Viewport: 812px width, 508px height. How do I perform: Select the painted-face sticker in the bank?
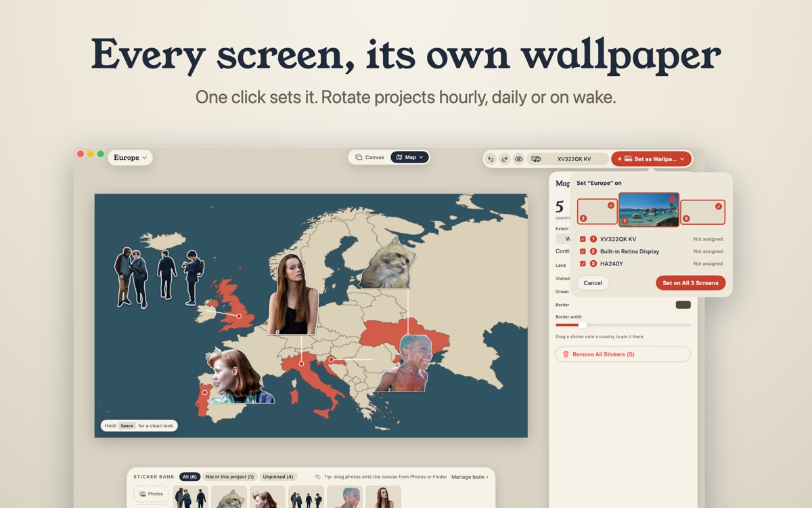[345, 496]
